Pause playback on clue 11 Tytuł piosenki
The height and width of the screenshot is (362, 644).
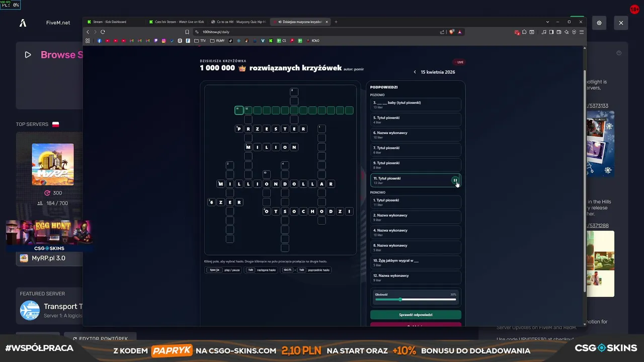tap(455, 180)
